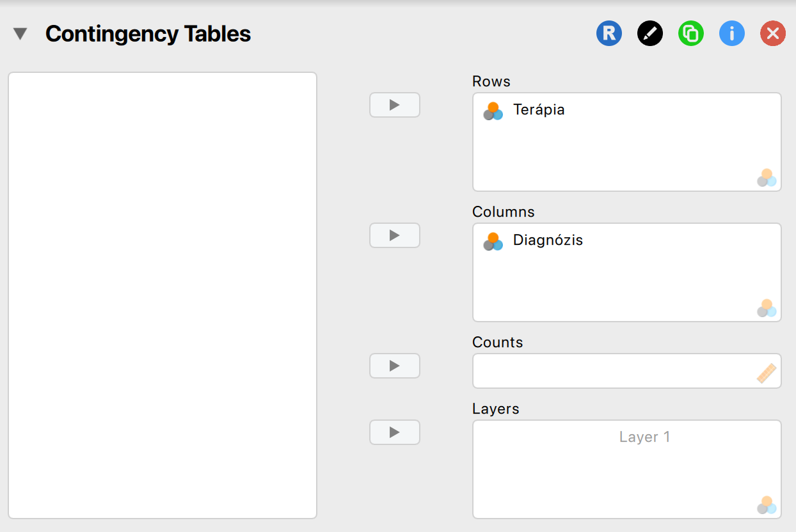This screenshot has width=796, height=532.
Task: Click the Counts input box
Action: tap(613, 371)
